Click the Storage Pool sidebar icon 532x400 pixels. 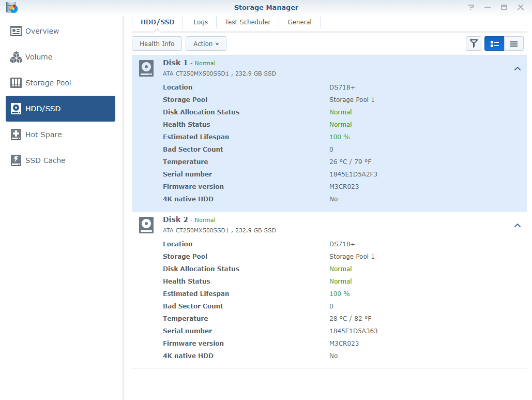(x=16, y=83)
